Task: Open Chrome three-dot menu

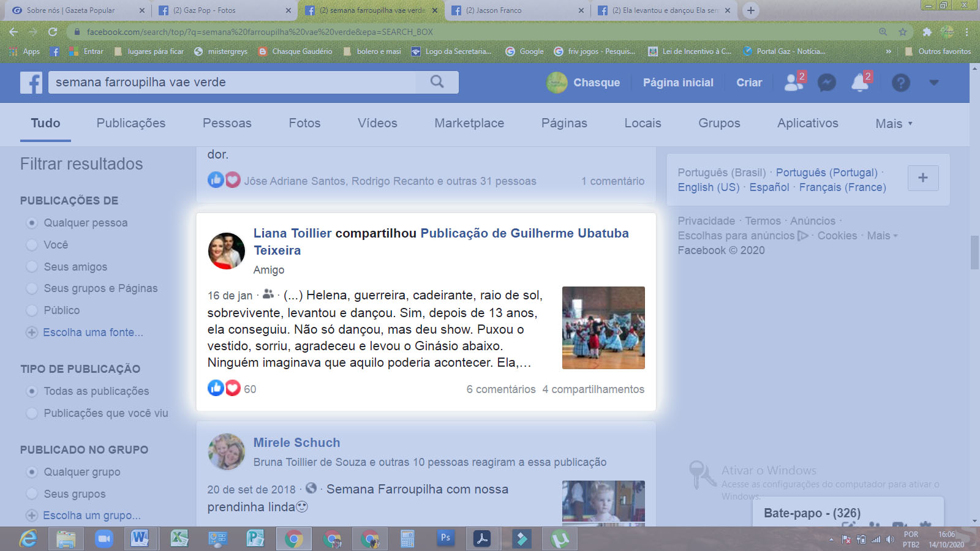Action: pos(967,32)
